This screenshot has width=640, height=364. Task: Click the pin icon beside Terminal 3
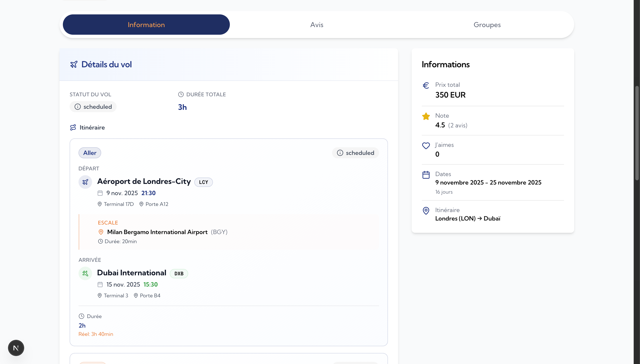[99, 295]
